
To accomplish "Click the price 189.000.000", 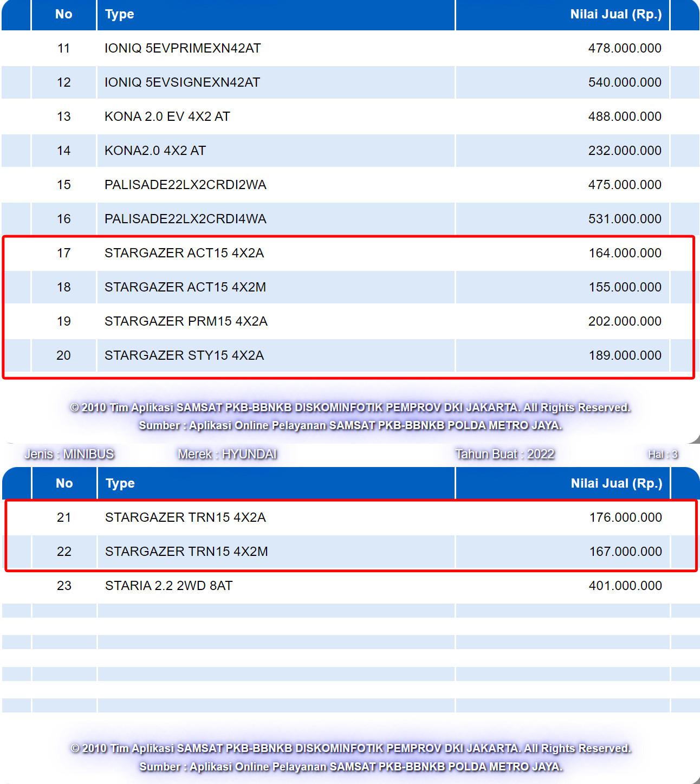I will point(625,355).
